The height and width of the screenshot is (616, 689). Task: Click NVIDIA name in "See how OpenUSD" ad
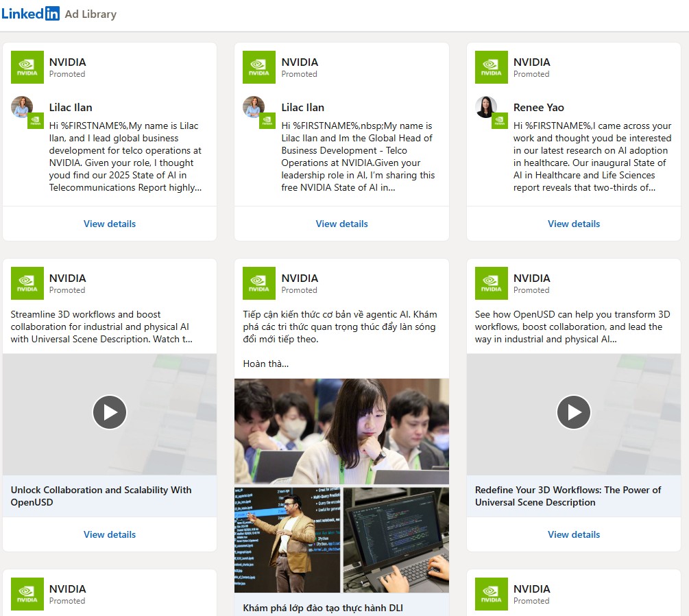point(532,279)
